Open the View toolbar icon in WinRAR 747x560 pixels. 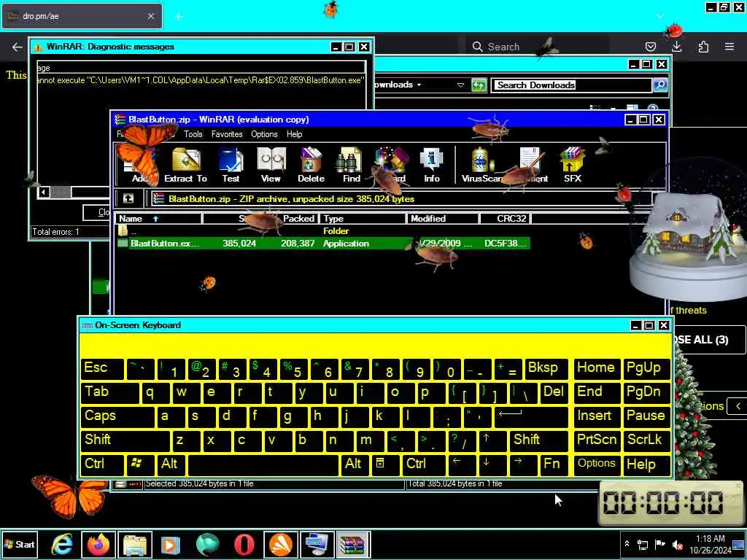271,165
